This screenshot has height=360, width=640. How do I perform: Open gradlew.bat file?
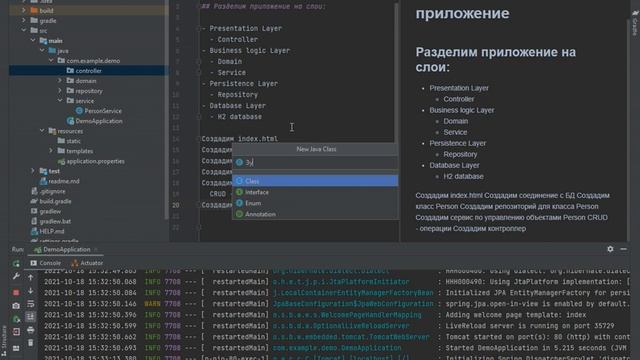[55, 221]
